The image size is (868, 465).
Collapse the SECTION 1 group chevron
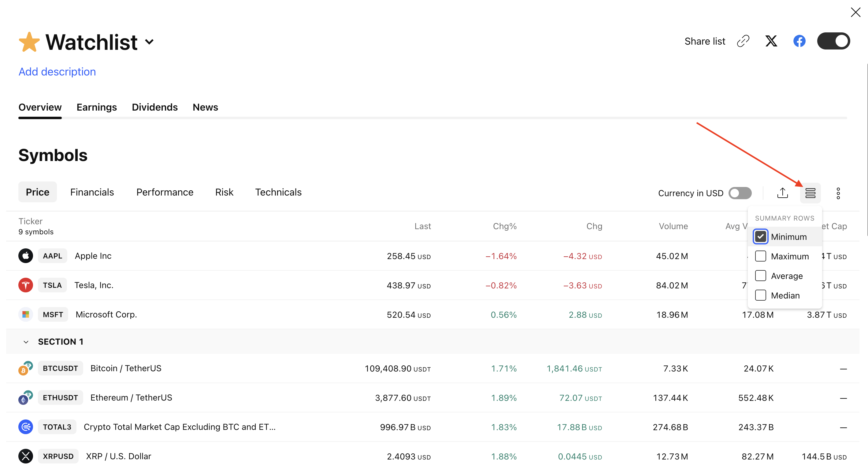(26, 342)
